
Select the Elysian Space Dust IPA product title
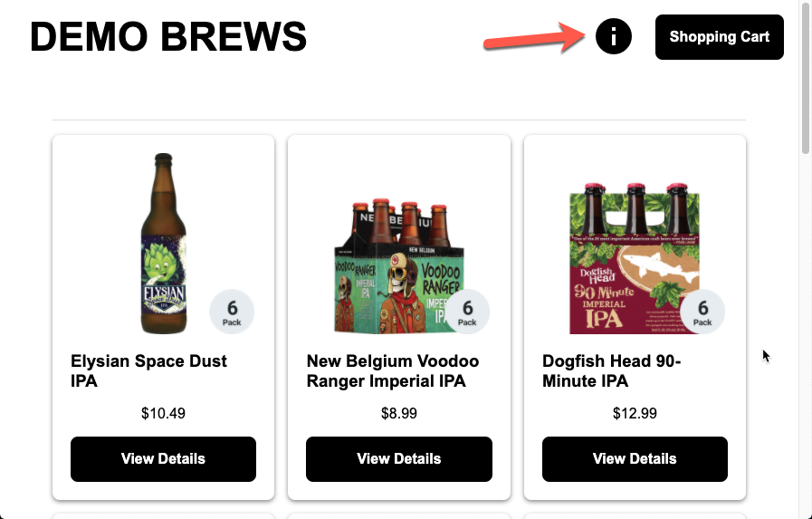click(x=148, y=371)
